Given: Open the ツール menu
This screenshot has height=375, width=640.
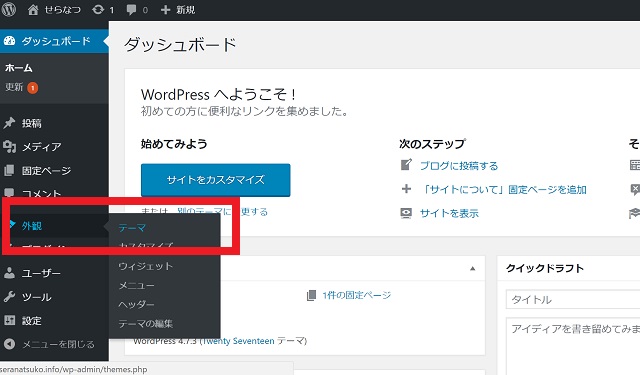Looking at the screenshot, I should tap(37, 297).
